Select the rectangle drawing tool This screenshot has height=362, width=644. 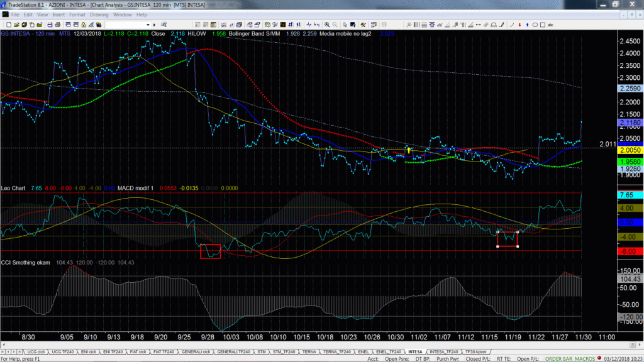(x=543, y=25)
